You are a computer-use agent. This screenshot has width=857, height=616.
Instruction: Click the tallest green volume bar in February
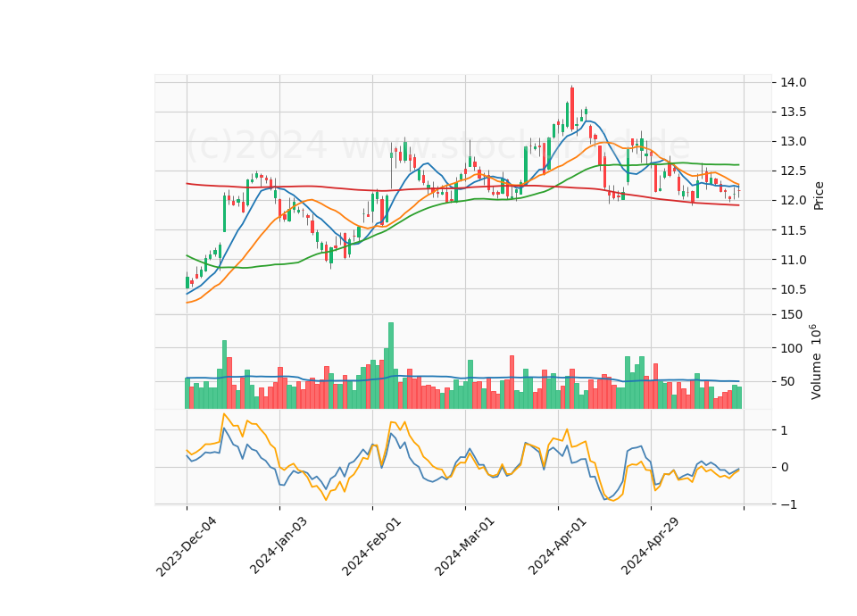tap(391, 366)
